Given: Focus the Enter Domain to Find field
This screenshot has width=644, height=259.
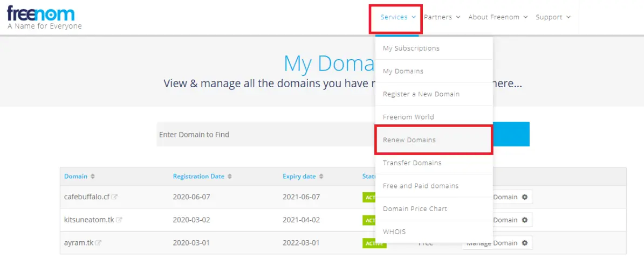Looking at the screenshot, I should coord(266,134).
